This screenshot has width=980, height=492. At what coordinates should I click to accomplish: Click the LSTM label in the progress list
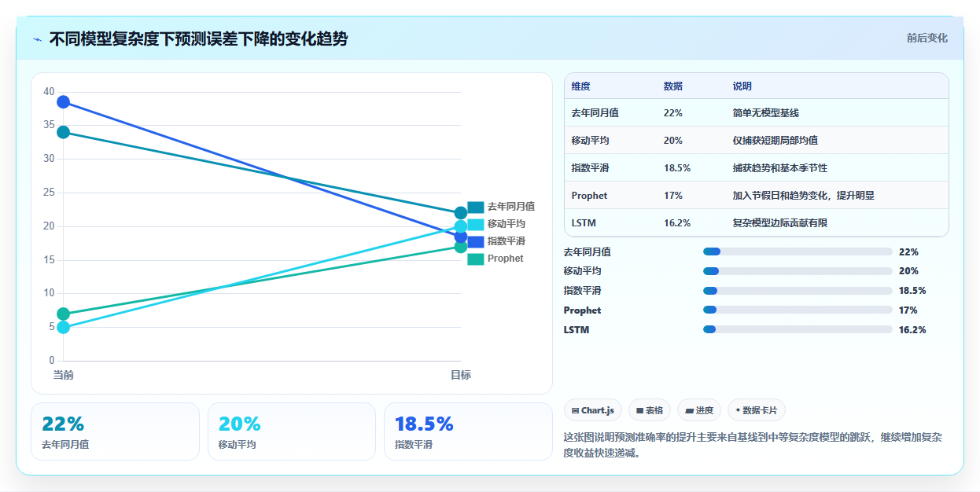(577, 330)
